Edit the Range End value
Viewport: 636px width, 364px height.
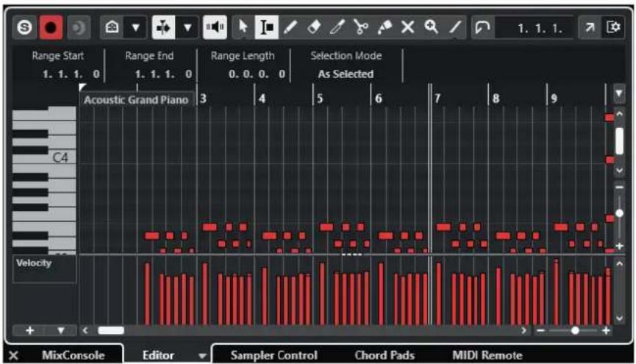point(163,74)
